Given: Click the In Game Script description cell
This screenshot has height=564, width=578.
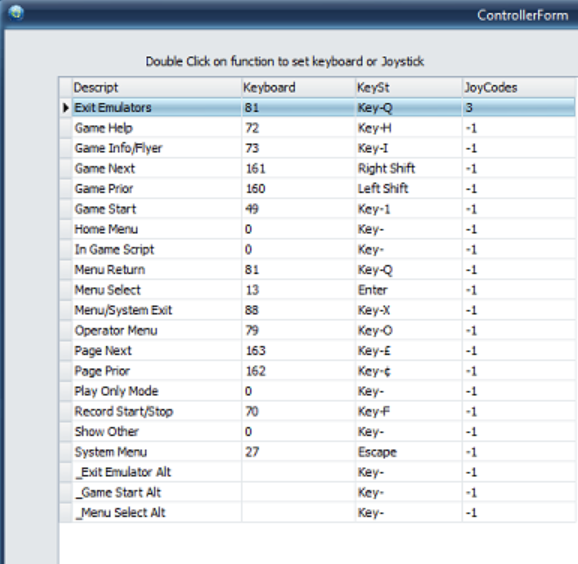Looking at the screenshot, I should pyautogui.click(x=157, y=250).
